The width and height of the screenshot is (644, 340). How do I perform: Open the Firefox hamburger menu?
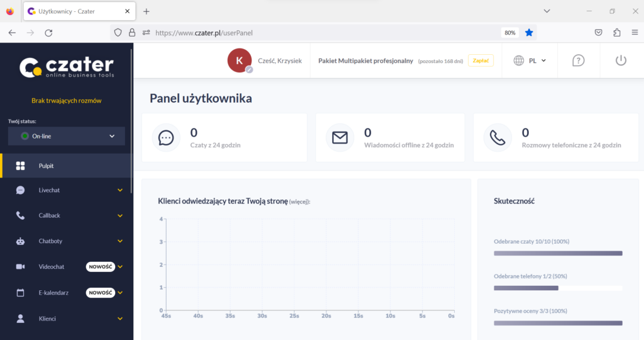(635, 33)
